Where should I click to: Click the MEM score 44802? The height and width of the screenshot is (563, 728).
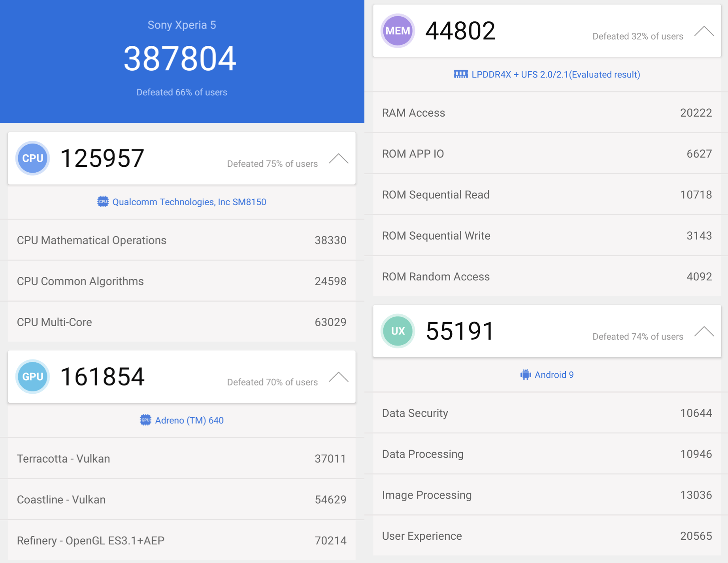(x=460, y=30)
